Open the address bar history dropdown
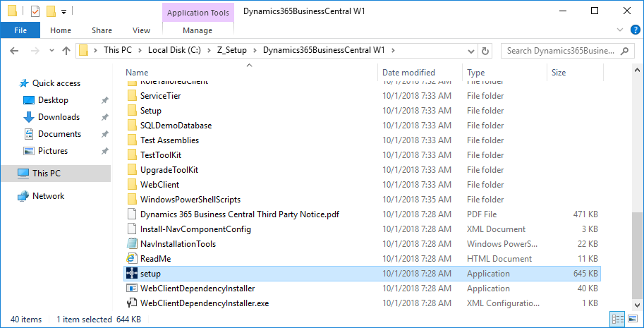 [x=472, y=51]
